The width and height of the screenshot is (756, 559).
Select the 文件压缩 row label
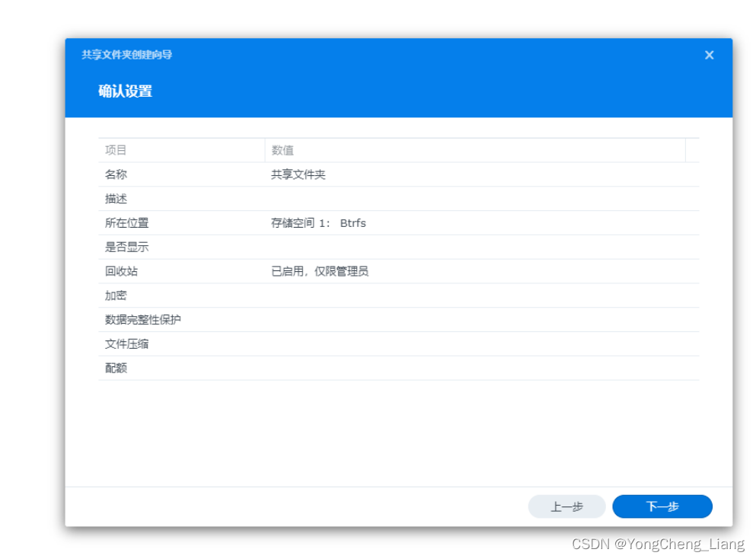click(127, 344)
